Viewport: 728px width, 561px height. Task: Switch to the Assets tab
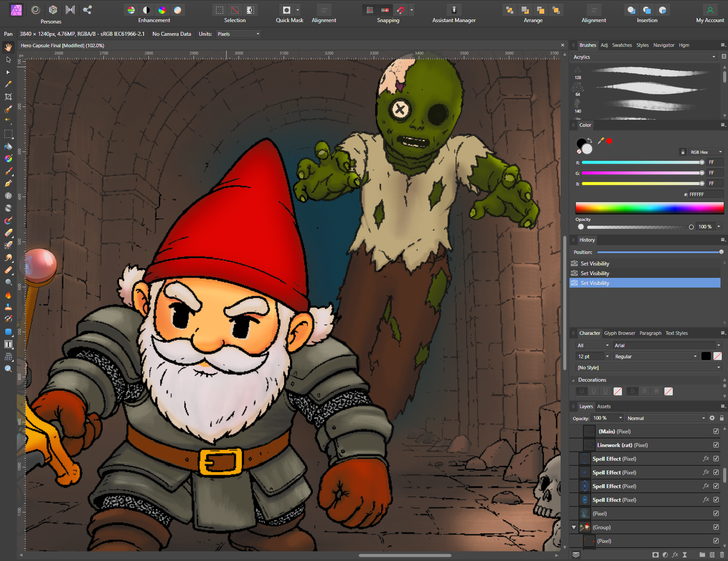[603, 406]
